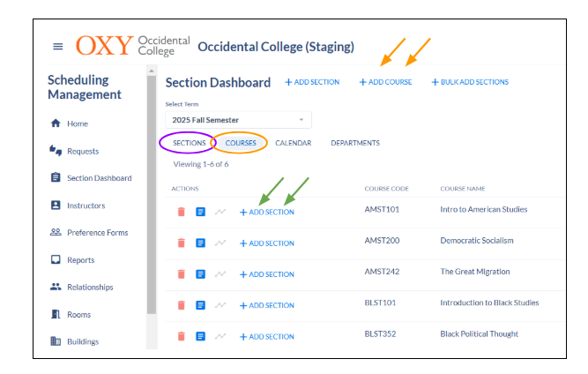Open Instructors in the sidebar
The height and width of the screenshot is (374, 588).
[86, 206]
